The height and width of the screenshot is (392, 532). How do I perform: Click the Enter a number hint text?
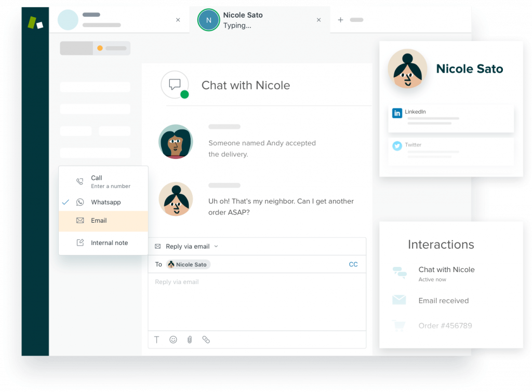click(x=111, y=186)
